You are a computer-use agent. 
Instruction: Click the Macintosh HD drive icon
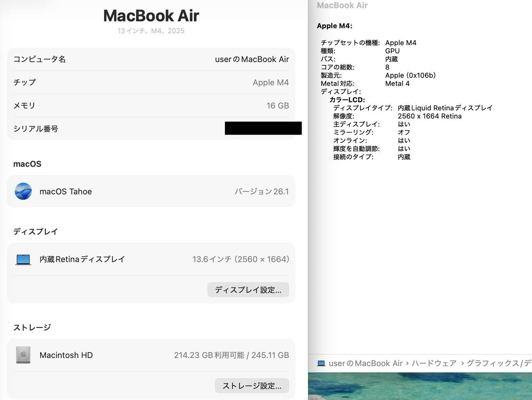tap(23, 355)
